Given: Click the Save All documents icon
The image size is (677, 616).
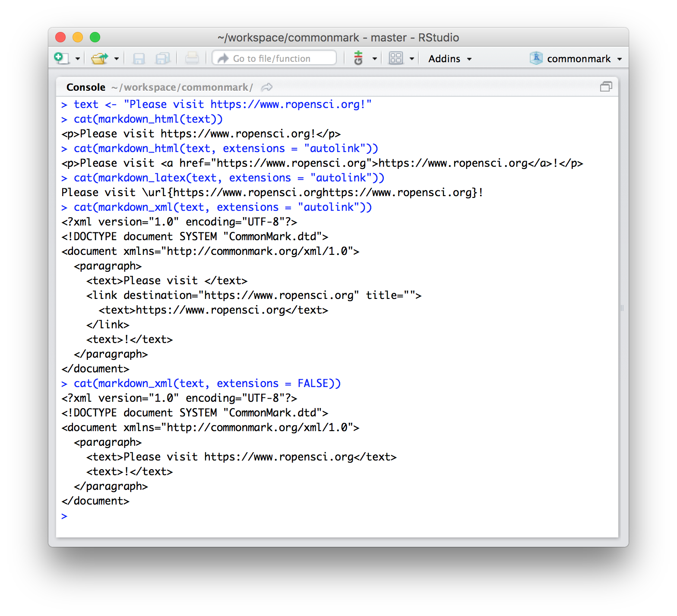Looking at the screenshot, I should click(163, 58).
